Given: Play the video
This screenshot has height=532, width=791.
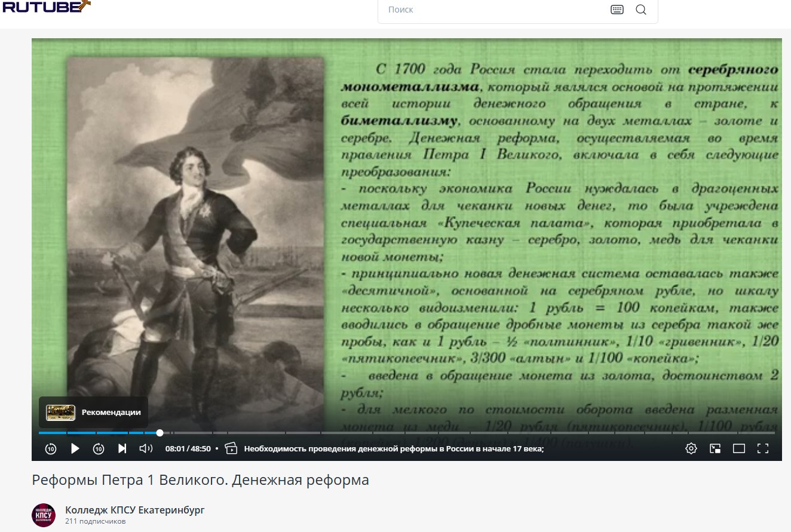Looking at the screenshot, I should pos(75,448).
